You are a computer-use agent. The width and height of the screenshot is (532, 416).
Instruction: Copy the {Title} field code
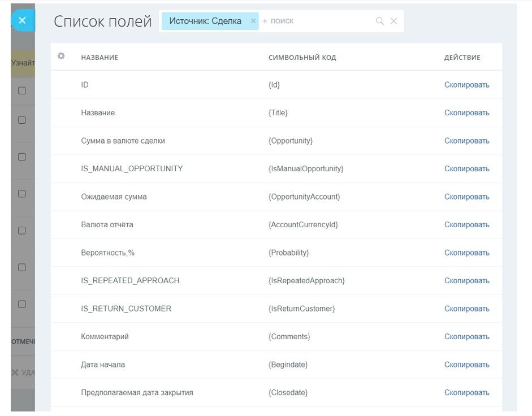(467, 112)
